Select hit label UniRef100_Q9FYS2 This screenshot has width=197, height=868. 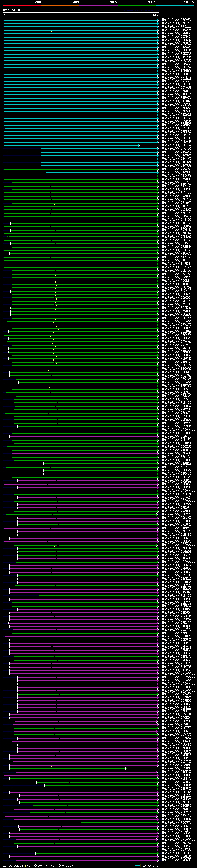(176, 145)
